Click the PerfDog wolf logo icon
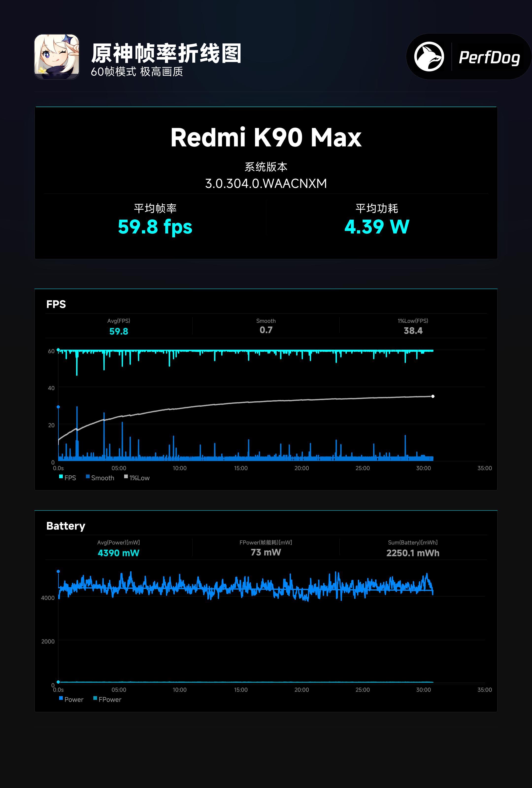The width and height of the screenshot is (532, 788). [429, 57]
